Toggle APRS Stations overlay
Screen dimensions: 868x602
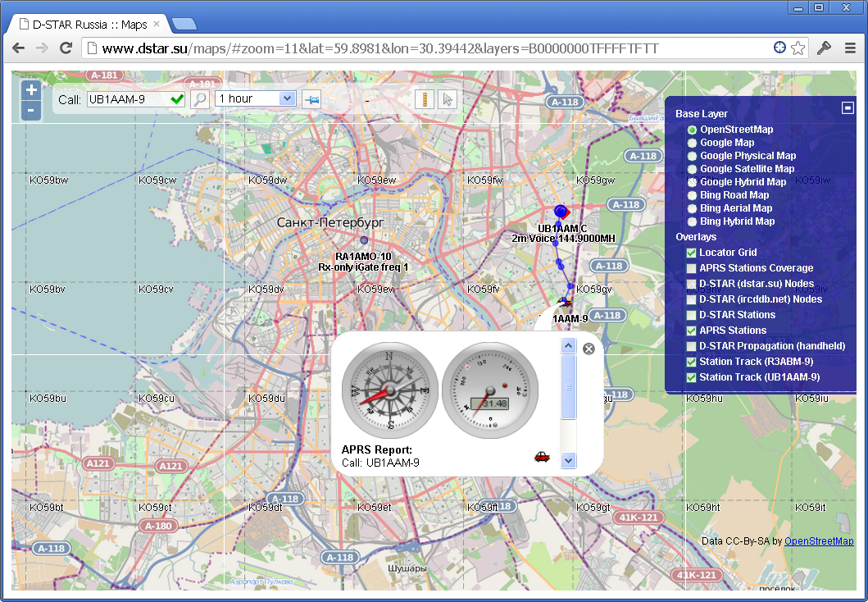pos(692,331)
